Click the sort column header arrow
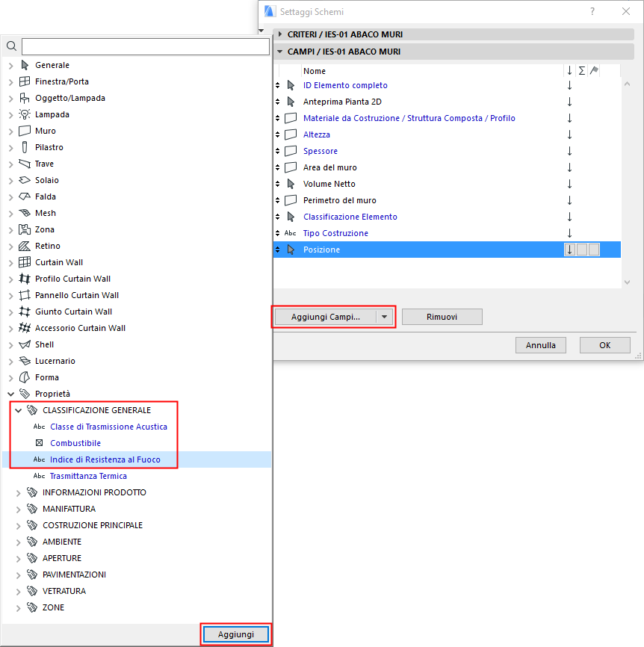Screen dimensions: 644x647 coord(570,70)
